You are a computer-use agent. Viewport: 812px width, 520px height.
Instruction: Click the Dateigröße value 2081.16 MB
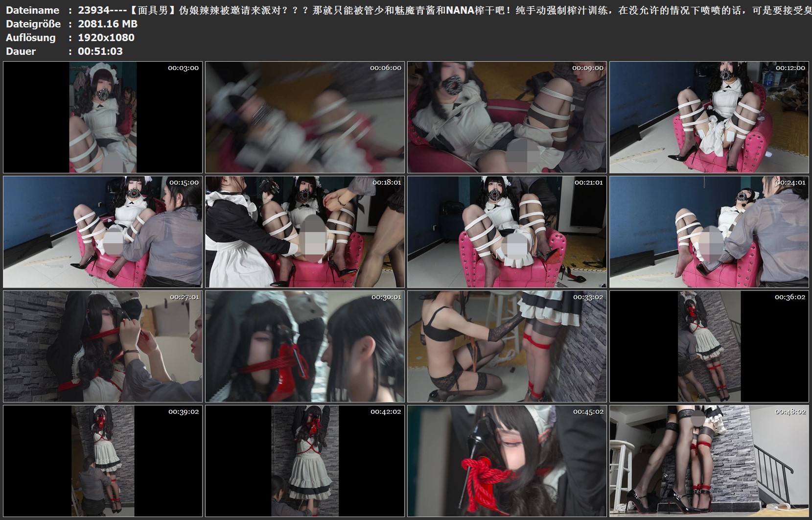point(108,24)
